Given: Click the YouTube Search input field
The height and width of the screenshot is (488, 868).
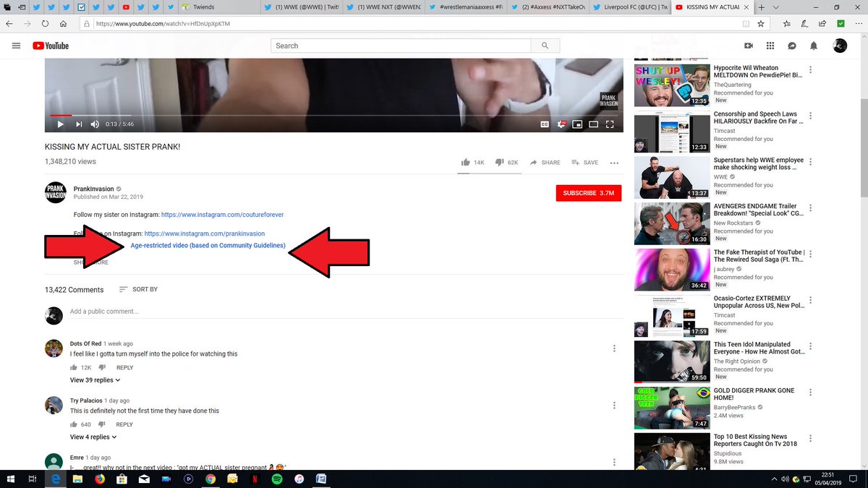Looking at the screenshot, I should pyautogui.click(x=401, y=46).
